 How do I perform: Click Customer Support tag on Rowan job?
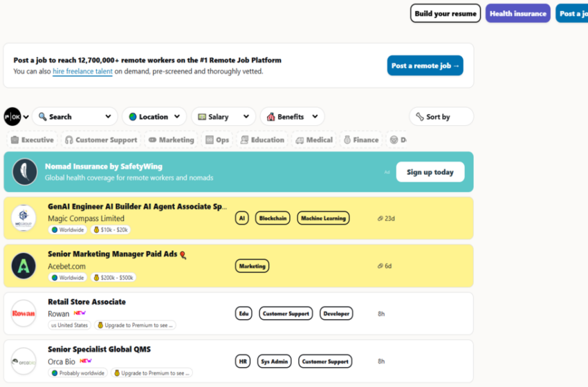pyautogui.click(x=286, y=314)
